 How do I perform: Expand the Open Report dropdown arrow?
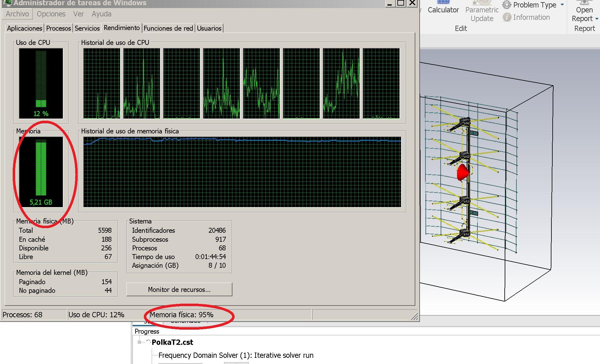[597, 19]
